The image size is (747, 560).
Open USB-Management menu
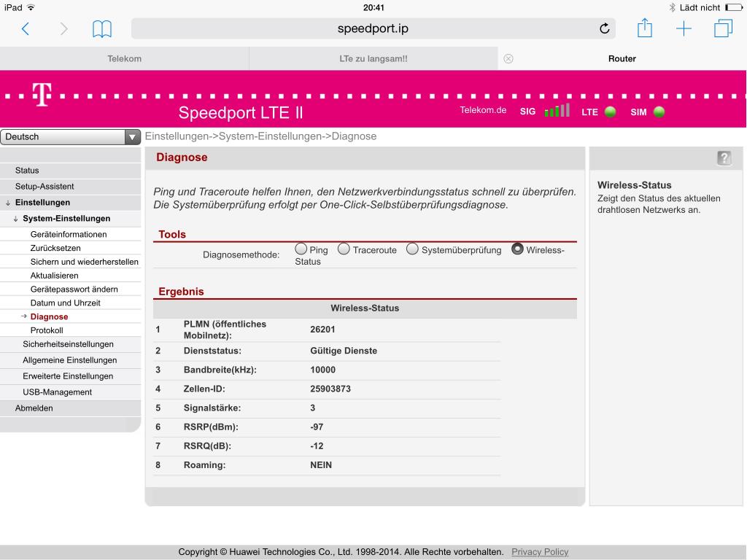click(71, 392)
